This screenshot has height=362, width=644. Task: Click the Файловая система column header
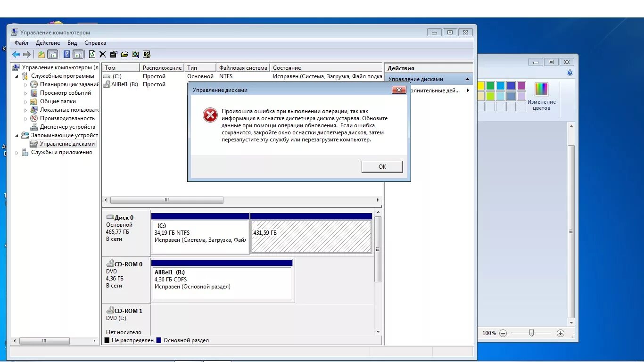click(243, 68)
